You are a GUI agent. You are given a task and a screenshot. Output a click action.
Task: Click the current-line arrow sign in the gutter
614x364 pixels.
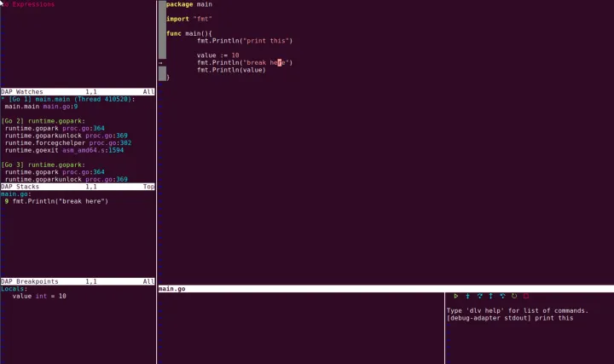click(160, 62)
